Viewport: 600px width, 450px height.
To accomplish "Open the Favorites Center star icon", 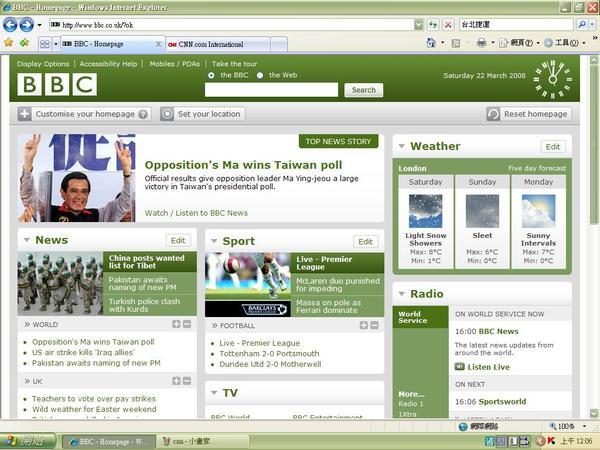I will [8, 42].
